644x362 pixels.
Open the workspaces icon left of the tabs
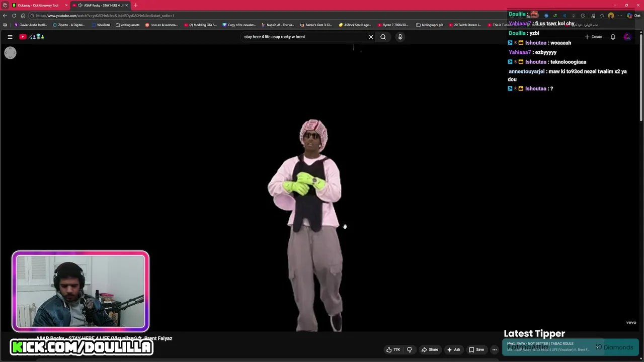(5, 5)
